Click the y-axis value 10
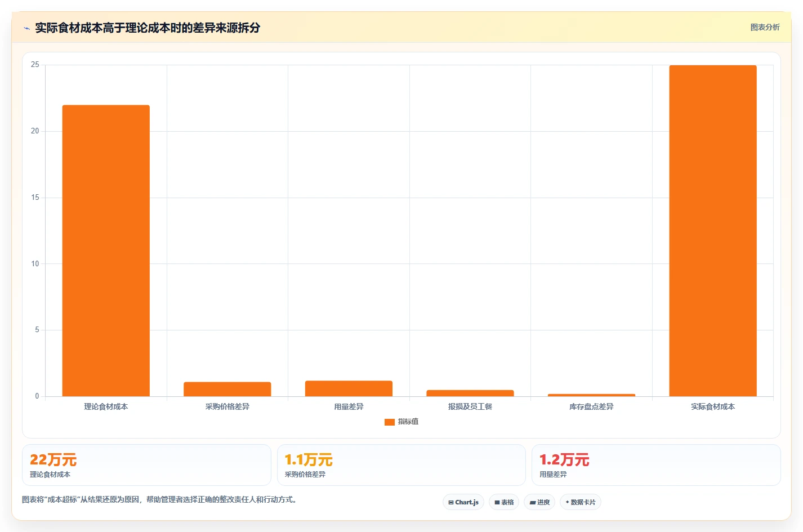803x532 pixels. (x=35, y=263)
